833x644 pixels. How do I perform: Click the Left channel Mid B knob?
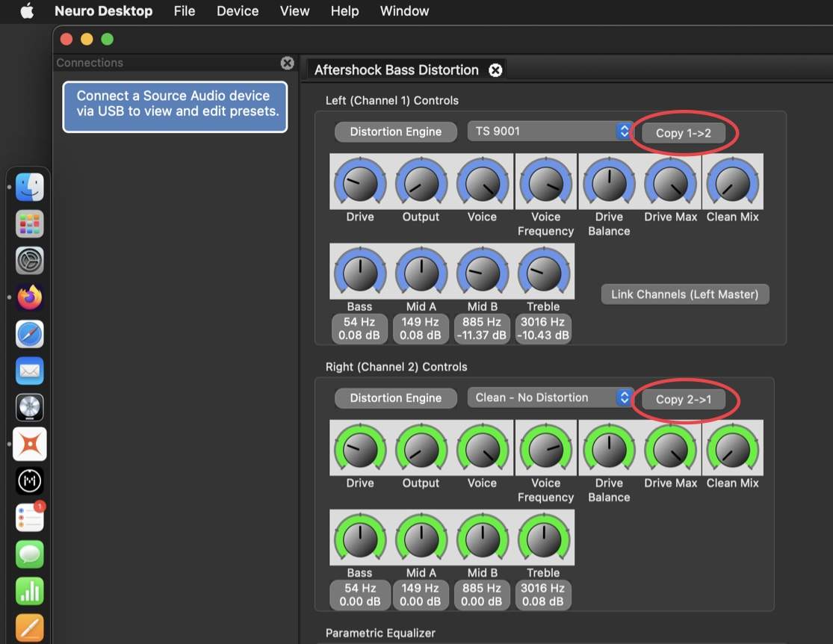pos(483,272)
